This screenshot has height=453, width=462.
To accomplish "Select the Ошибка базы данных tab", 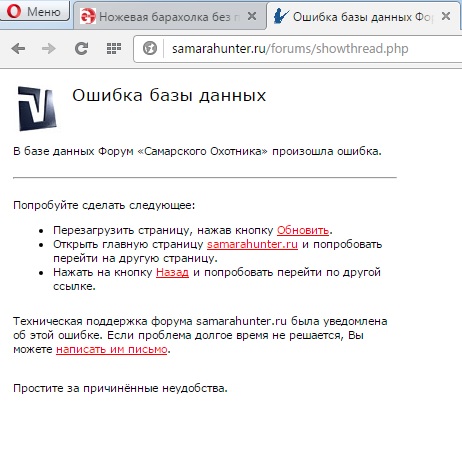I will click(x=363, y=16).
